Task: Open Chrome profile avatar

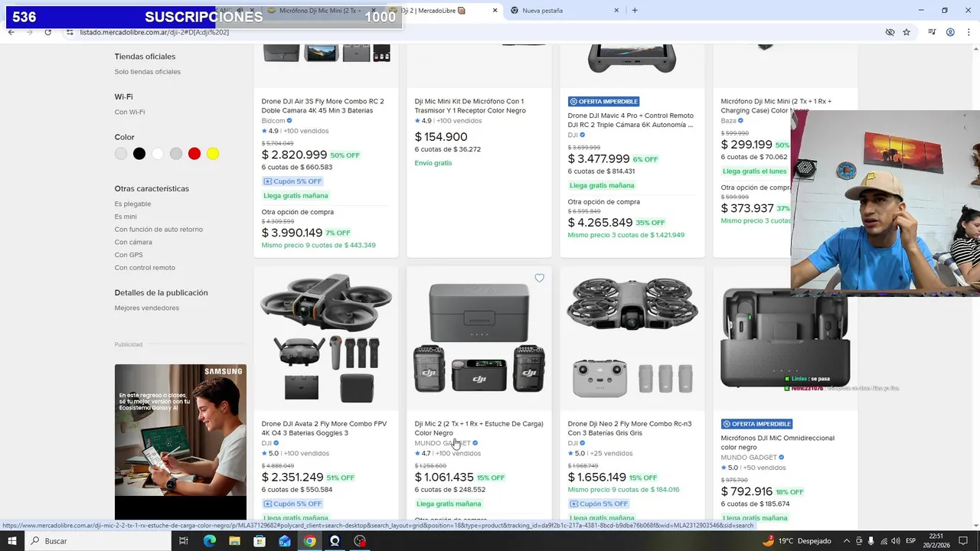Action: pos(950,32)
